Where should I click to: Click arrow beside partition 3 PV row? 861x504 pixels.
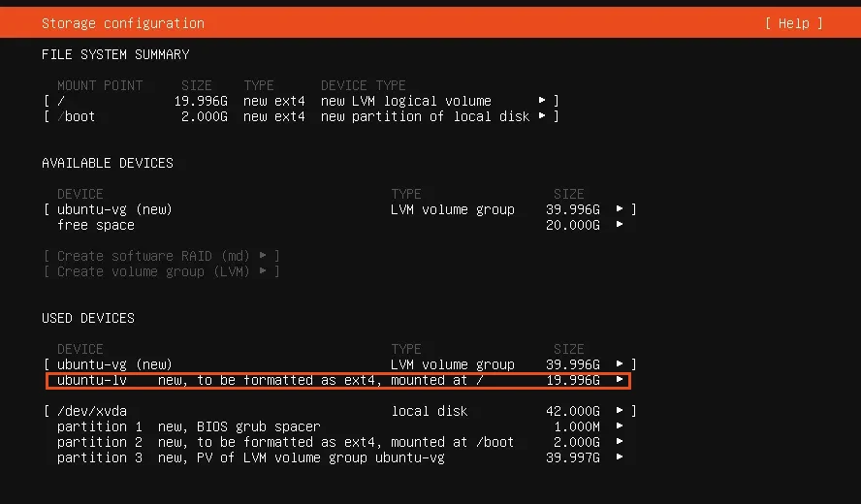[621, 457]
